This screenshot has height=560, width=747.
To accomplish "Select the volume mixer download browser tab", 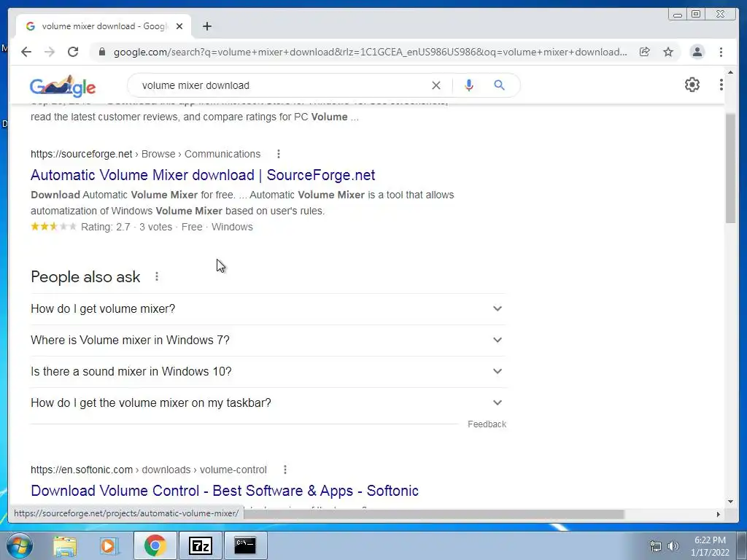I will [x=103, y=26].
